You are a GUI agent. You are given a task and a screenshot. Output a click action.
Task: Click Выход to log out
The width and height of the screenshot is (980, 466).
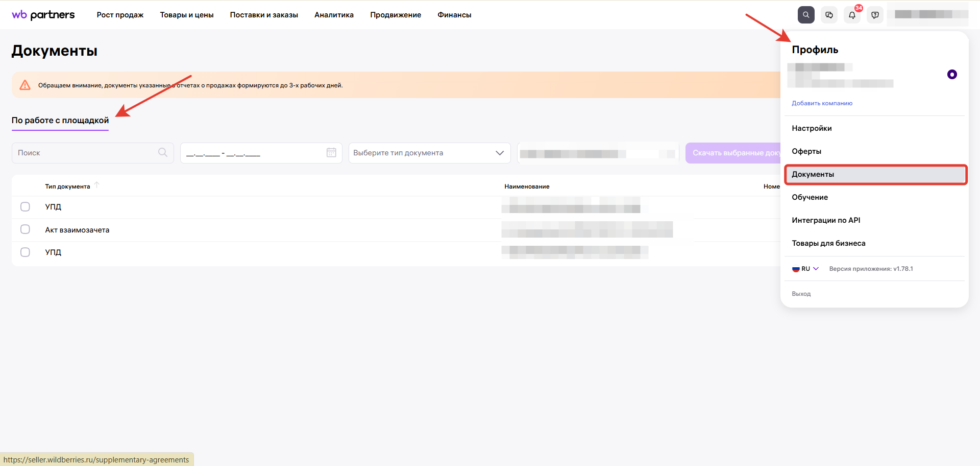point(801,294)
